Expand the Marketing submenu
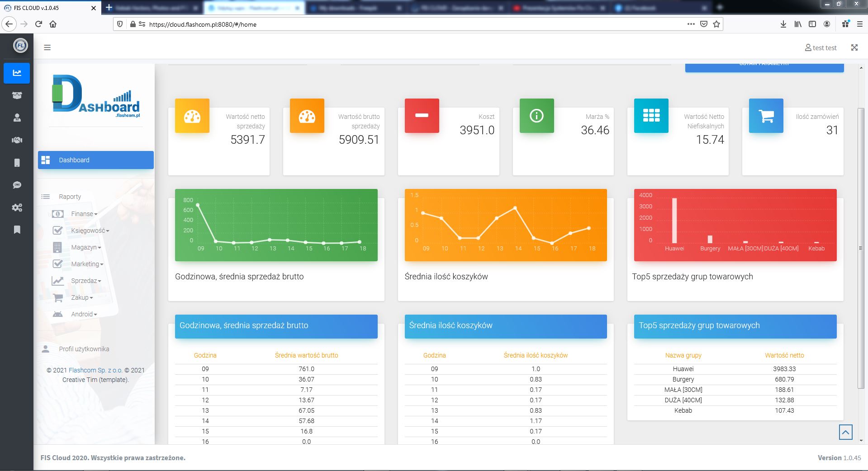The width and height of the screenshot is (868, 471). 87,264
